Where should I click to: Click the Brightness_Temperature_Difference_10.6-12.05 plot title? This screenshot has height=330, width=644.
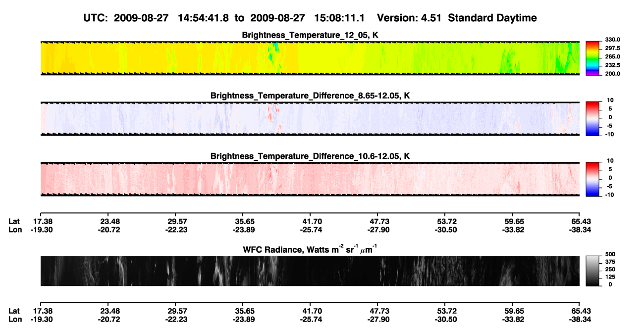point(310,156)
